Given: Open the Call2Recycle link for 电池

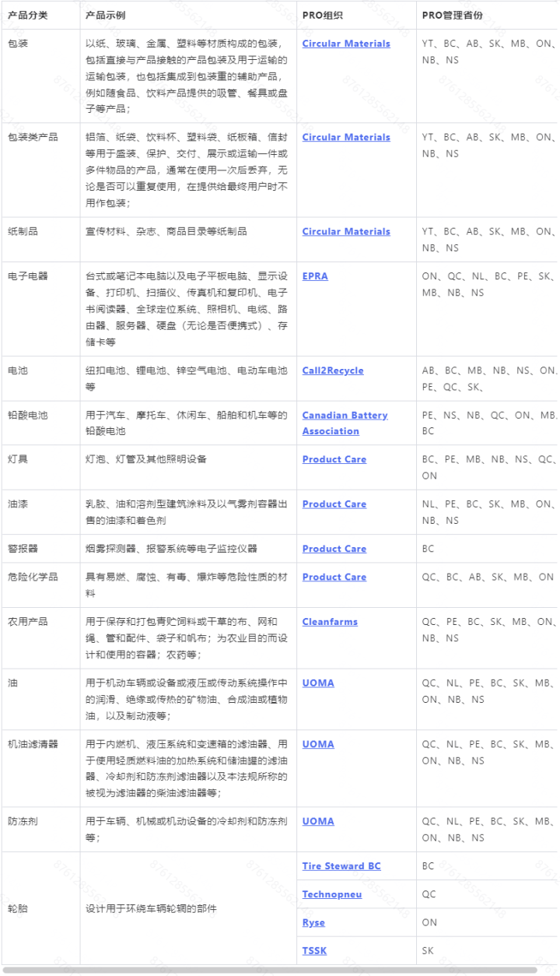Looking at the screenshot, I should click(x=333, y=370).
